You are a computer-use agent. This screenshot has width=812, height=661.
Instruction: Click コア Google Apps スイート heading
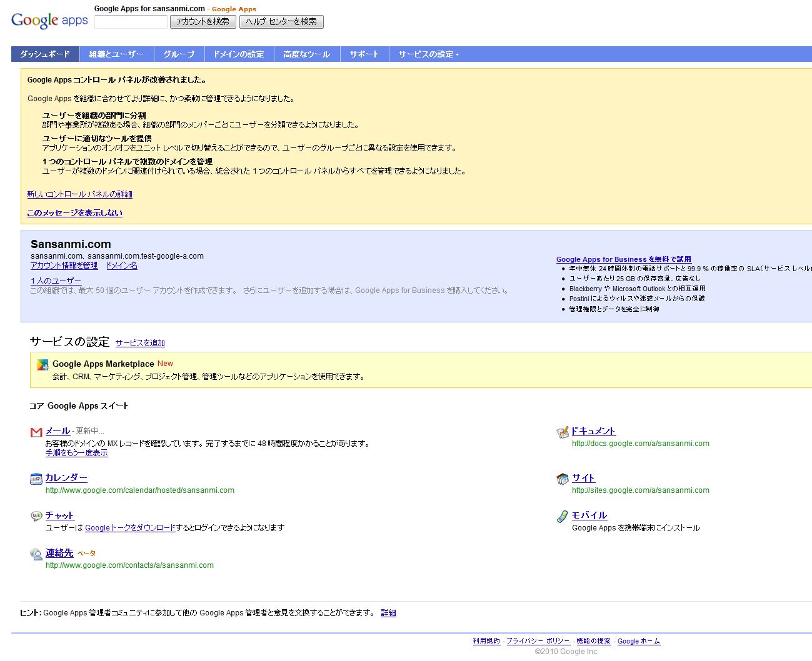coord(79,406)
